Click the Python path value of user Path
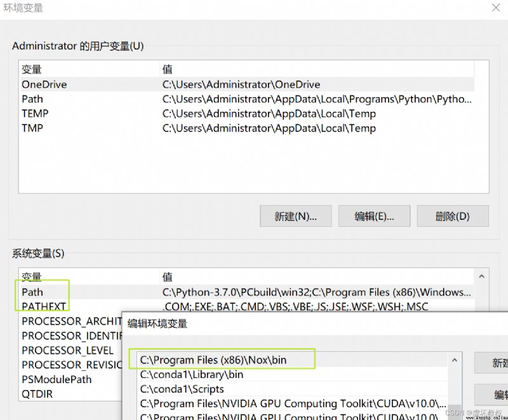This screenshot has height=420, width=508. [317, 99]
